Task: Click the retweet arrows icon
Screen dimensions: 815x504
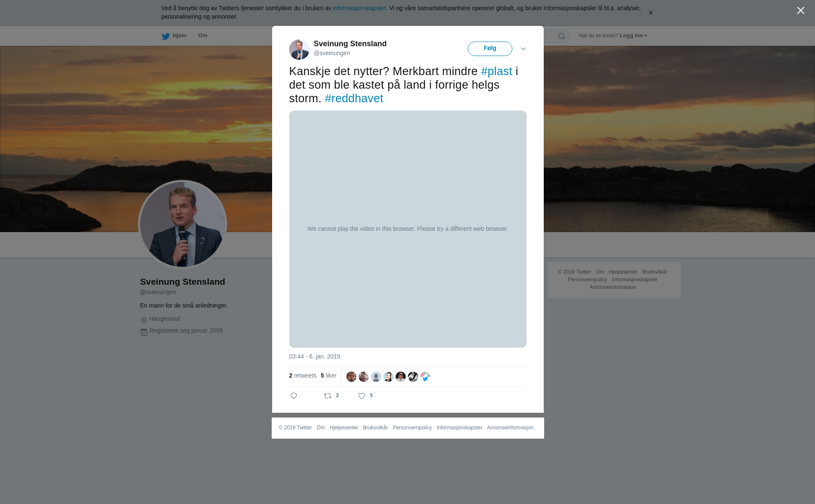Action: coord(328,396)
